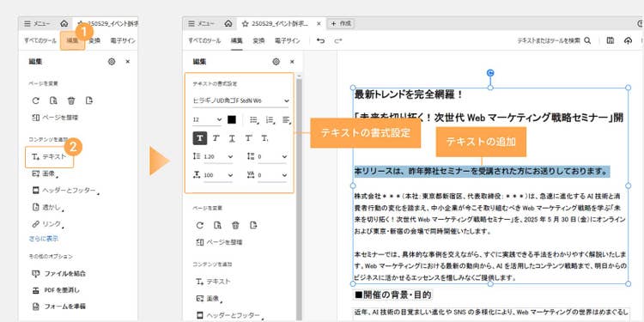Screen dimensions: 644x322
Task: Select テキスト tool in left window
Action: point(49,157)
